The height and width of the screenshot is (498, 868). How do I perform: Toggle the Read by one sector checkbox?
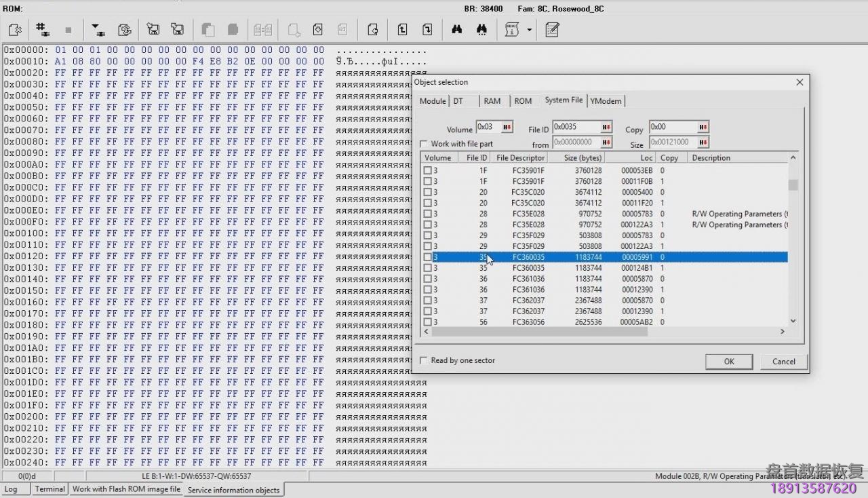[424, 360]
